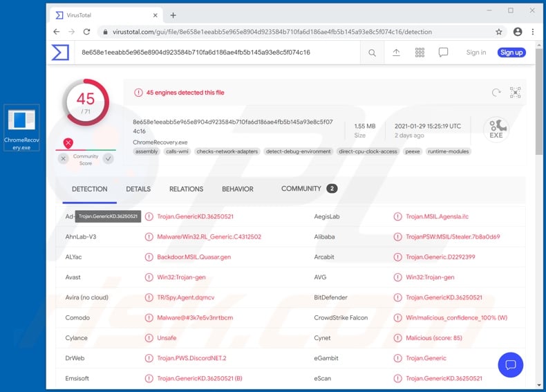This screenshot has width=546, height=392.
Task: Open the apps grid icon
Action: [x=420, y=53]
